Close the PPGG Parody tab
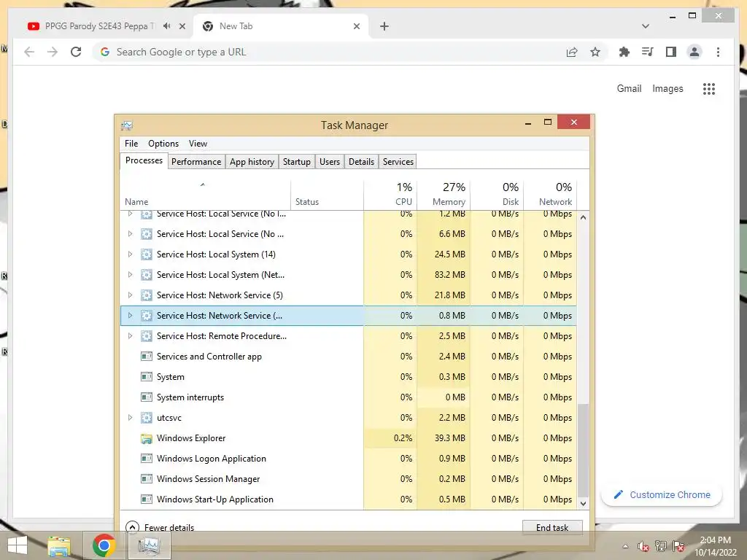This screenshot has width=747, height=560. [x=182, y=26]
